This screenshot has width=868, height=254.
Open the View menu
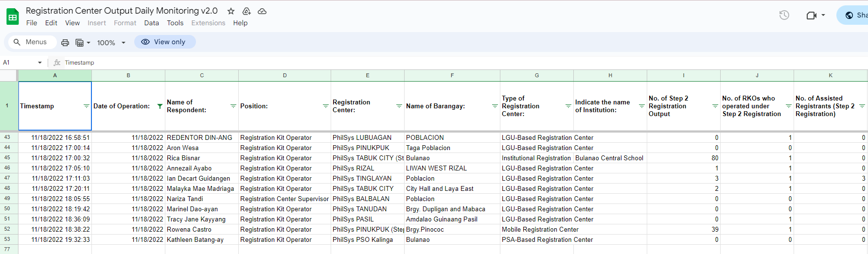coord(72,23)
